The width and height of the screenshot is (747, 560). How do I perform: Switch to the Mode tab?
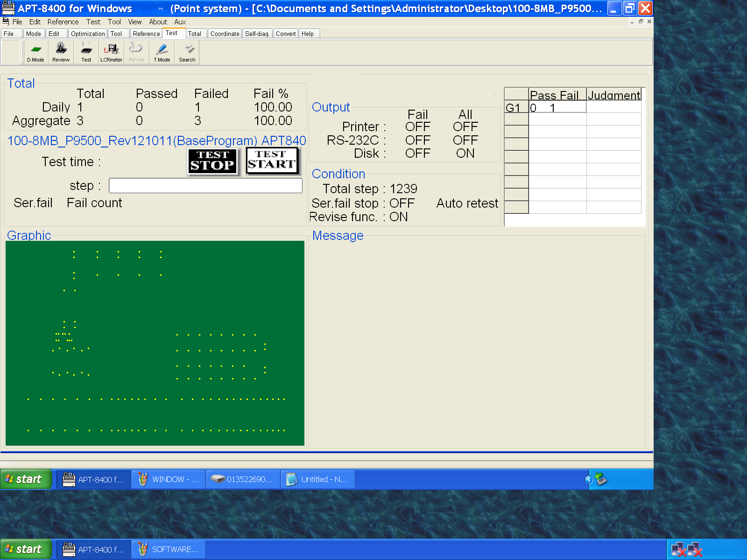tap(34, 34)
